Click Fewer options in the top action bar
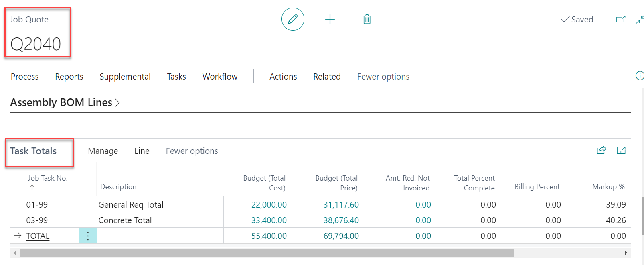 pos(383,77)
